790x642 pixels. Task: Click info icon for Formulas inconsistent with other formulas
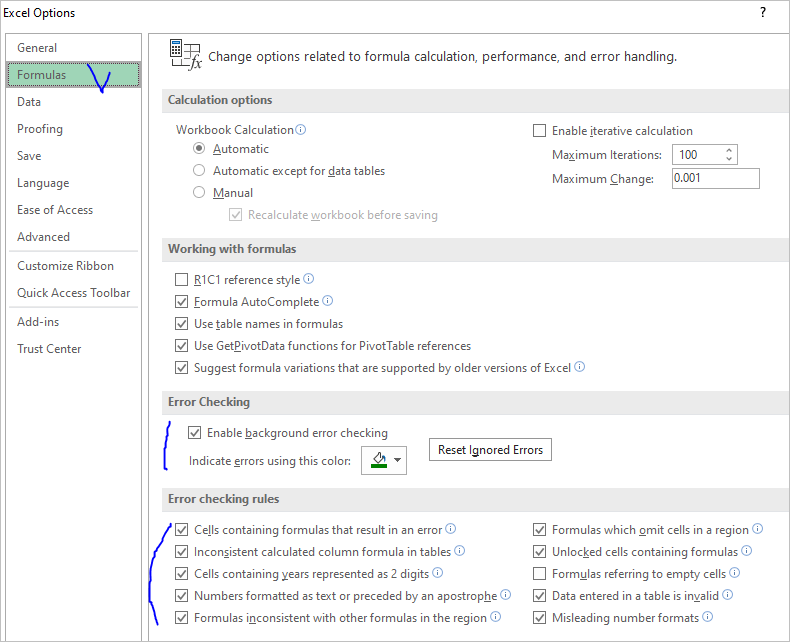495,617
